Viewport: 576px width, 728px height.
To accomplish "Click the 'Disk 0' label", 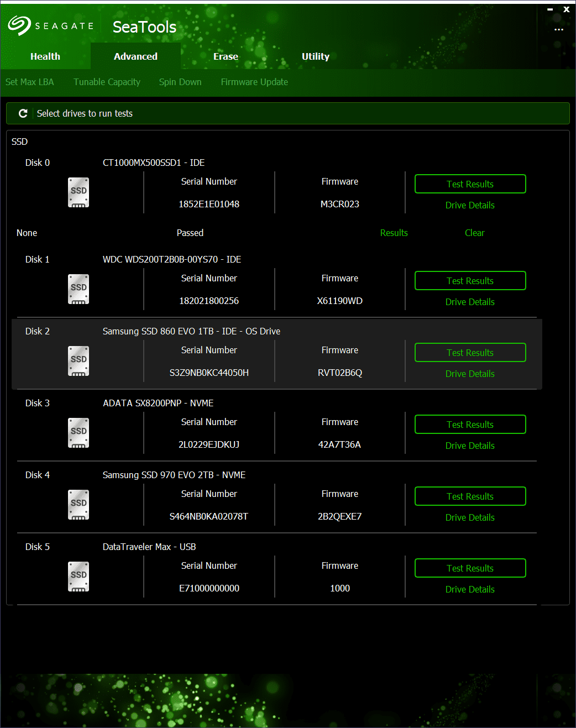I will point(38,163).
